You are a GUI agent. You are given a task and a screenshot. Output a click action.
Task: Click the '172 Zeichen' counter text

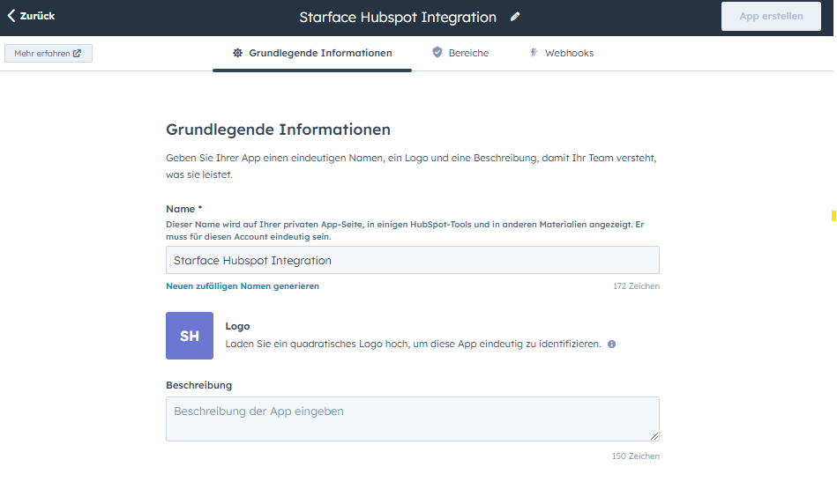[636, 285]
